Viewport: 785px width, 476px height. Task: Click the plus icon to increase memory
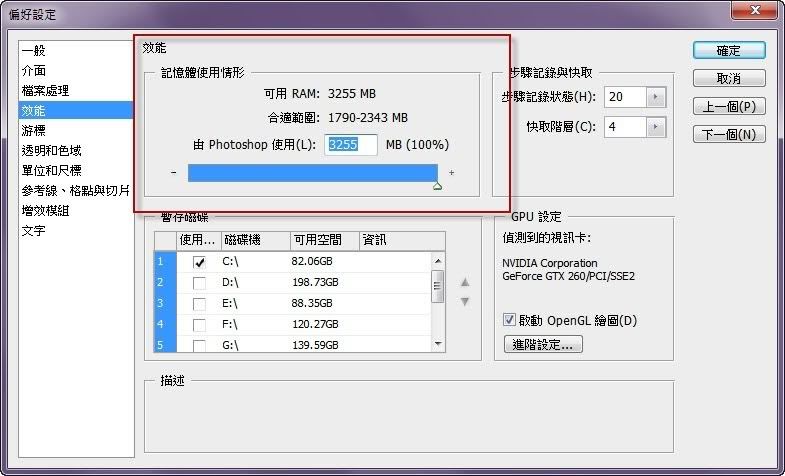452,173
